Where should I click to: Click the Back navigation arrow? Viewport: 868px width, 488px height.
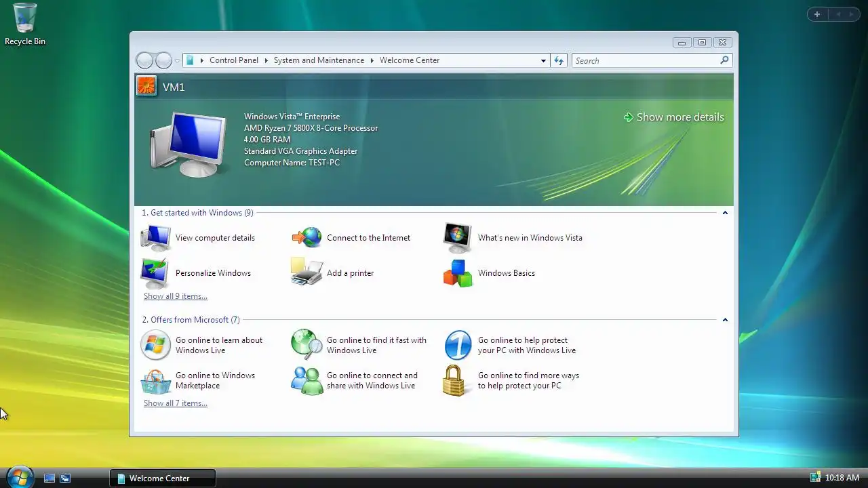pyautogui.click(x=144, y=60)
